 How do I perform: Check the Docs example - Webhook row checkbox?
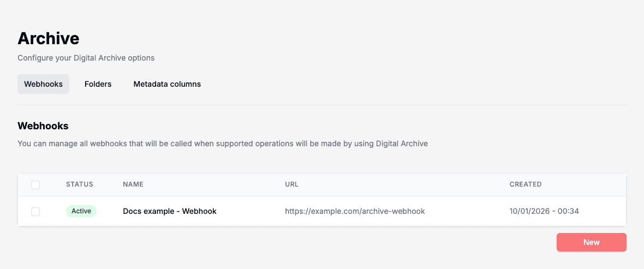(35, 212)
